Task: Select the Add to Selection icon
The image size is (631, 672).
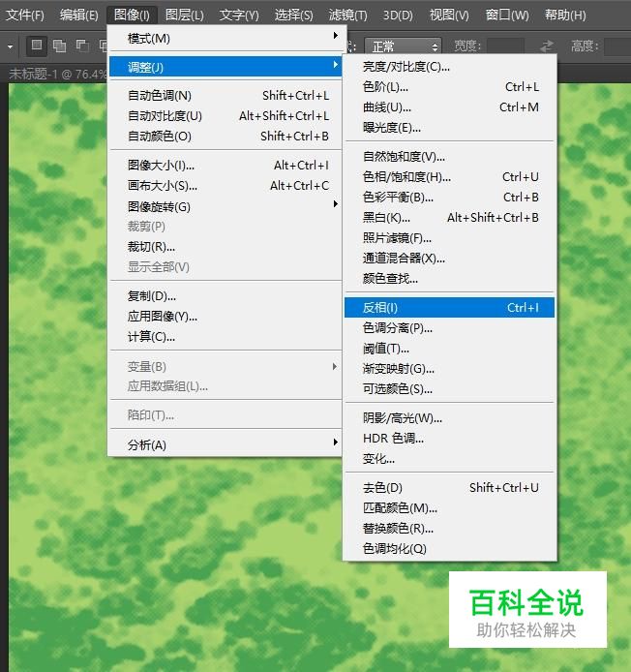Action: coord(59,46)
